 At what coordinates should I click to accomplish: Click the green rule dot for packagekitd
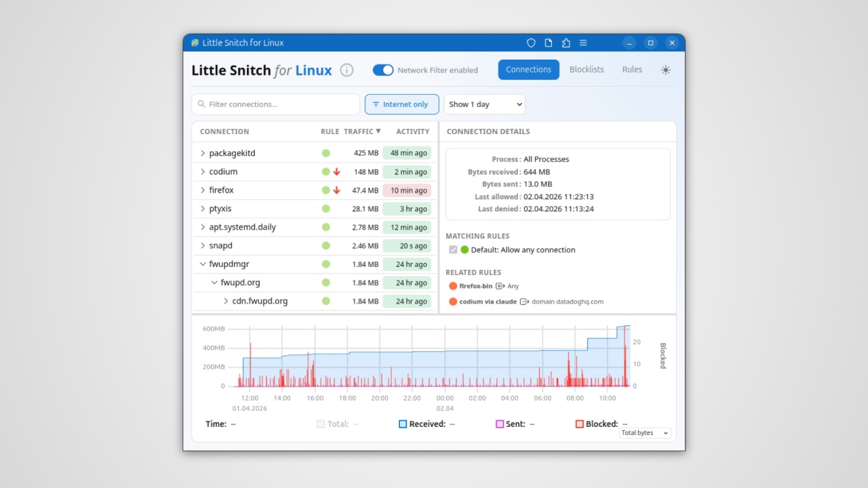[x=326, y=153]
